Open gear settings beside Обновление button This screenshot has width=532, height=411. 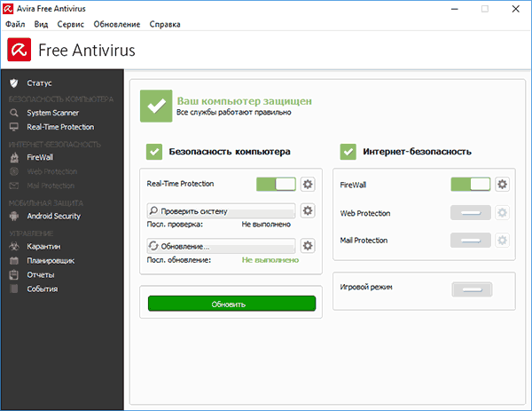pyautogui.click(x=308, y=246)
